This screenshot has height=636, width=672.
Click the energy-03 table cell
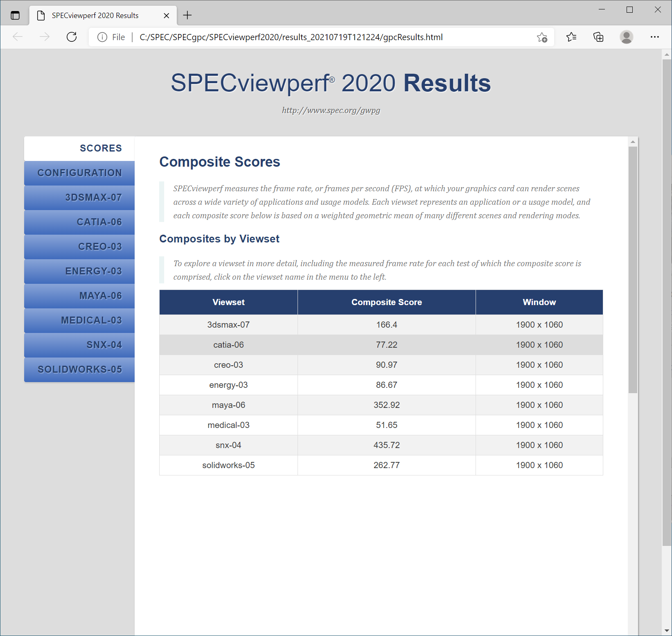tap(228, 385)
